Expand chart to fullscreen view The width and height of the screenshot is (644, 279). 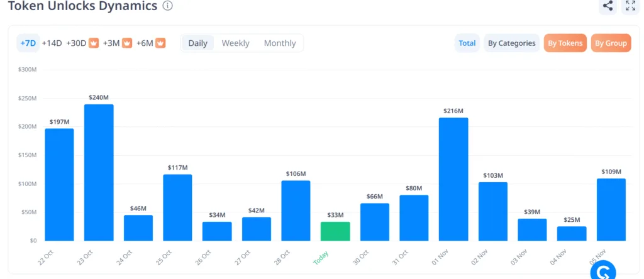[x=630, y=6]
